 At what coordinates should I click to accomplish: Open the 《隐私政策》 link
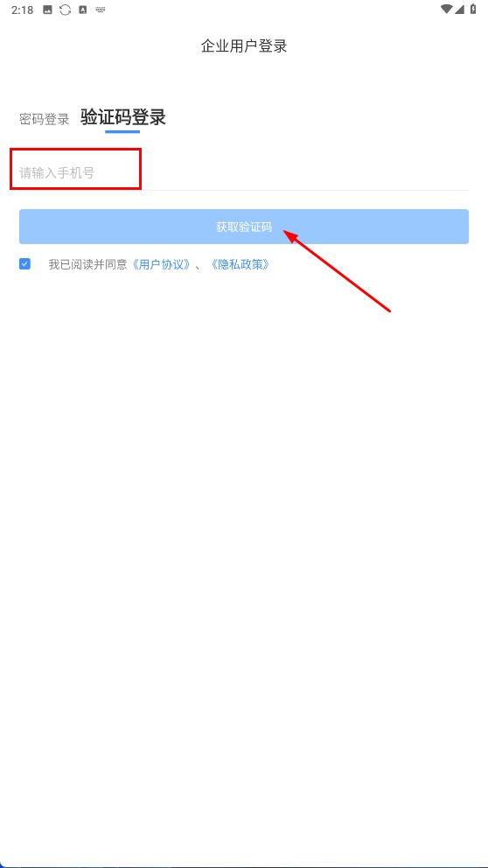[x=240, y=264]
